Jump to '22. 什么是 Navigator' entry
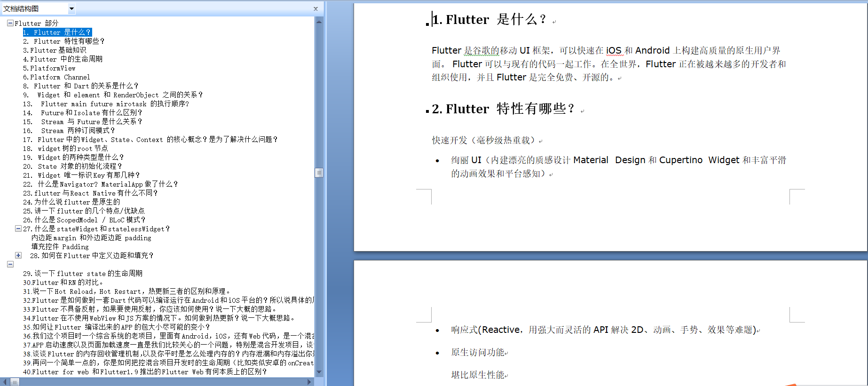 [x=100, y=184]
